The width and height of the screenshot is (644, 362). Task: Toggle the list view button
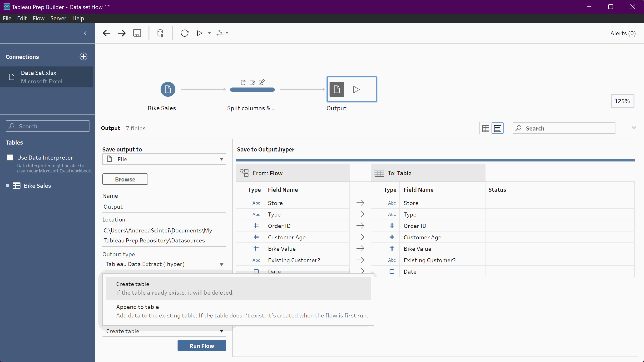(x=497, y=128)
